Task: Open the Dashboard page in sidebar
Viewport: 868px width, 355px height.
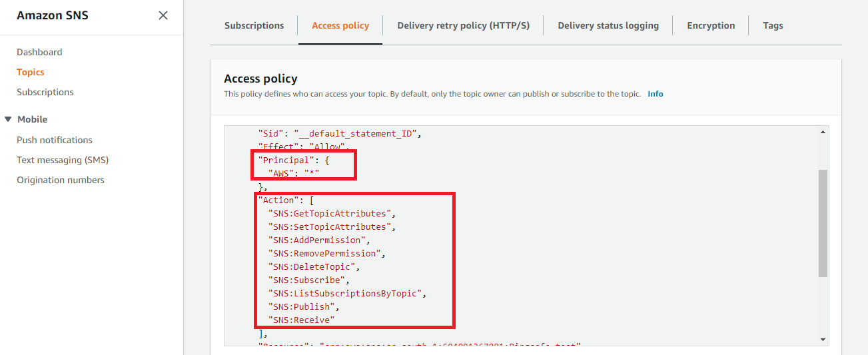Action: [x=39, y=52]
